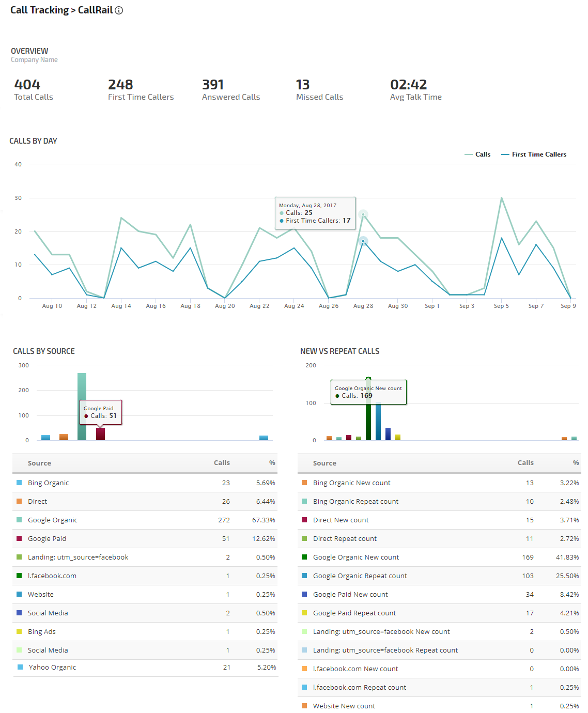
Task: Click the Google Paid row color swatch
Action: (19, 538)
